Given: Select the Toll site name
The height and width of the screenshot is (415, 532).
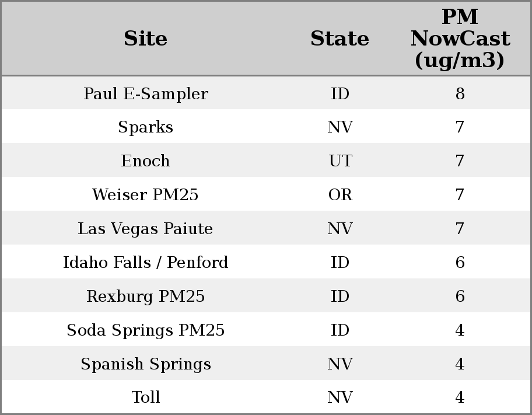Looking at the screenshot, I should [x=145, y=397].
